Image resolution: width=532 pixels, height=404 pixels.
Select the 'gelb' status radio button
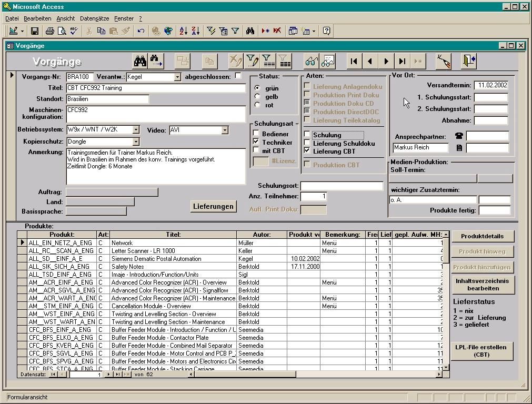click(x=257, y=97)
